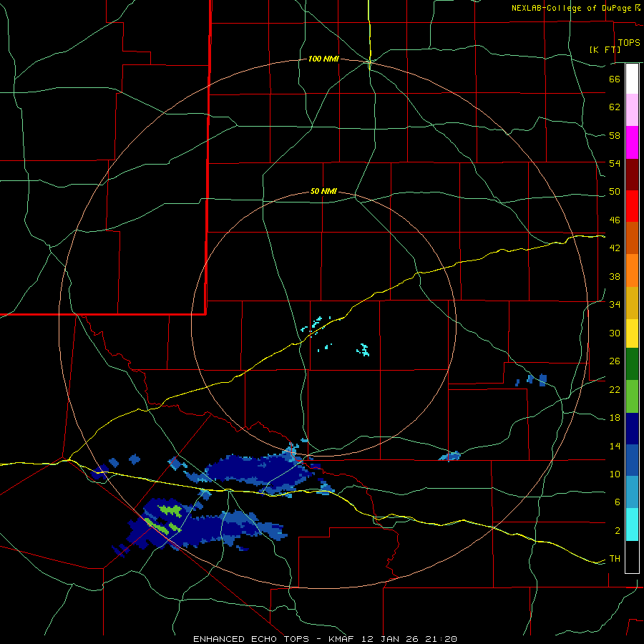The height and width of the screenshot is (644, 644).
Task: Select the "NEXLAB-College of DuPage" credit text
Action: tap(572, 8)
